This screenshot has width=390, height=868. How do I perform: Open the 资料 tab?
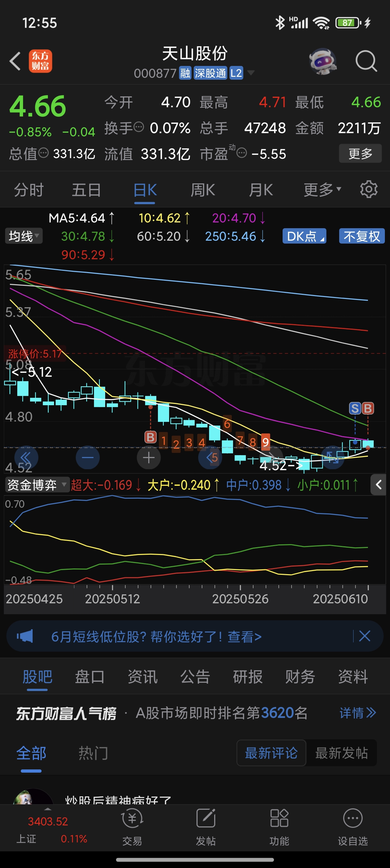coord(353,677)
